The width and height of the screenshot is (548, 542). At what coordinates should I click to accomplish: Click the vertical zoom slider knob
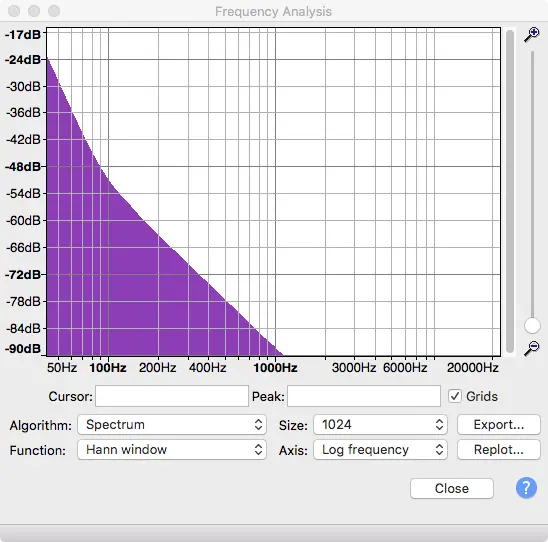pos(532,326)
